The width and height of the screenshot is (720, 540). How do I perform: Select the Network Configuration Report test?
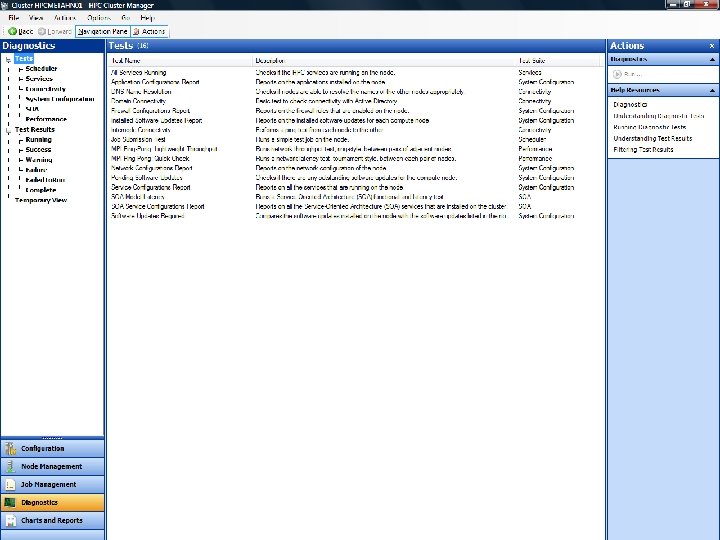[x=355, y=168]
